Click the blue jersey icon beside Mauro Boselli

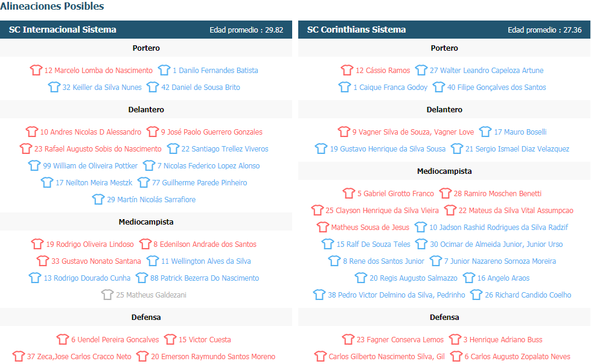(485, 132)
